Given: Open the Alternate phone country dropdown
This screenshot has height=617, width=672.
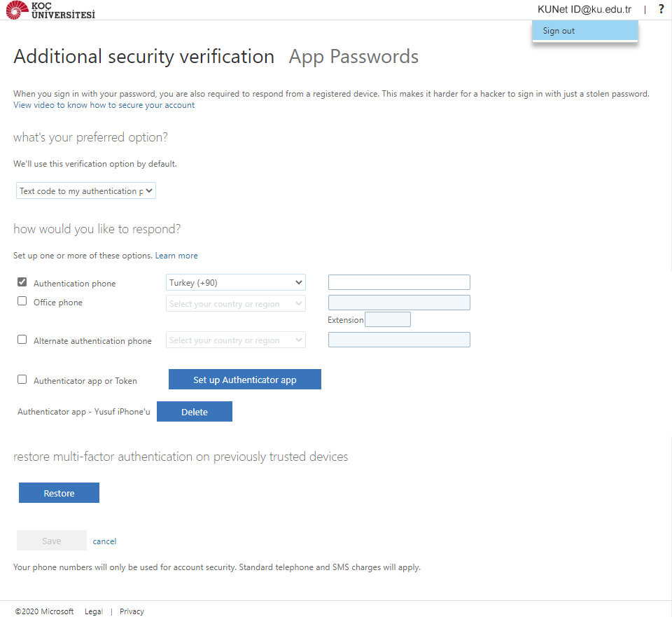Looking at the screenshot, I should click(236, 340).
